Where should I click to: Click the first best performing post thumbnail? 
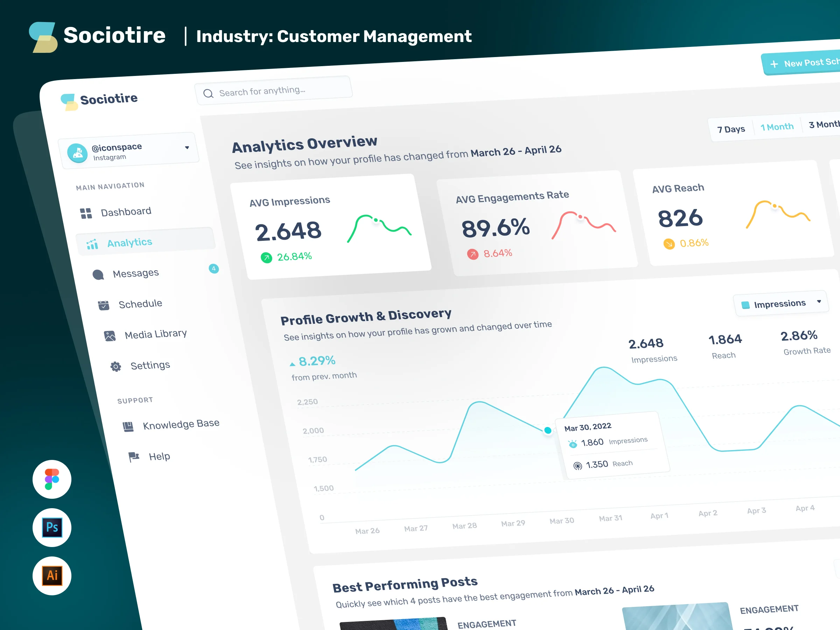click(394, 624)
